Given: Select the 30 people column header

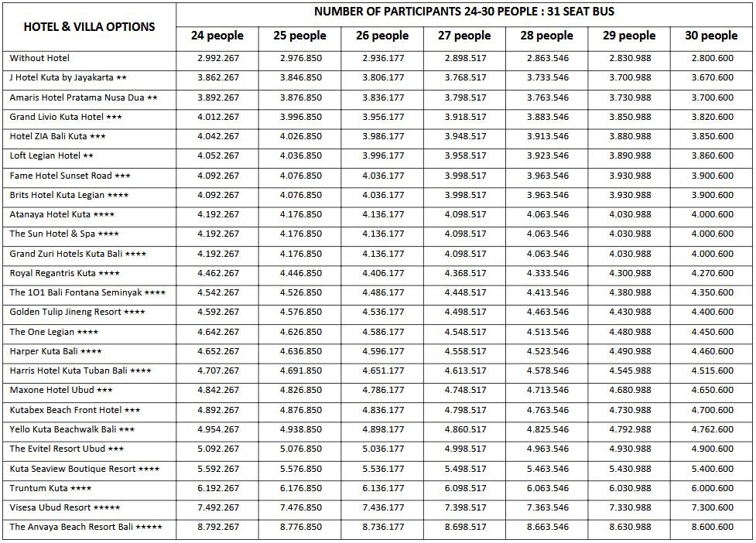Looking at the screenshot, I should [711, 36].
